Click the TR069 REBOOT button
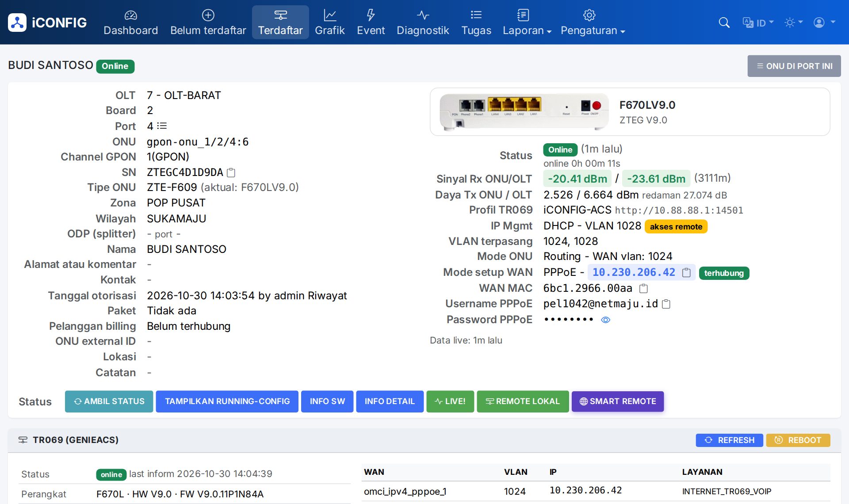The image size is (849, 504). click(798, 440)
